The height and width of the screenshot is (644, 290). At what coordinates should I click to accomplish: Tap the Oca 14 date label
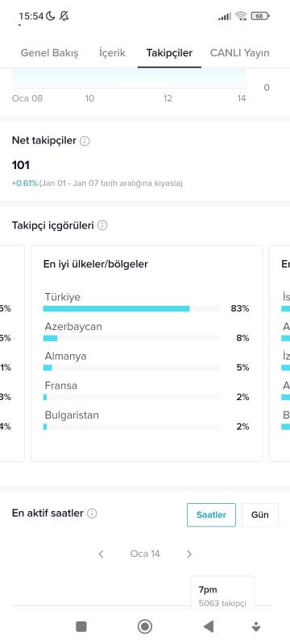pos(145,554)
